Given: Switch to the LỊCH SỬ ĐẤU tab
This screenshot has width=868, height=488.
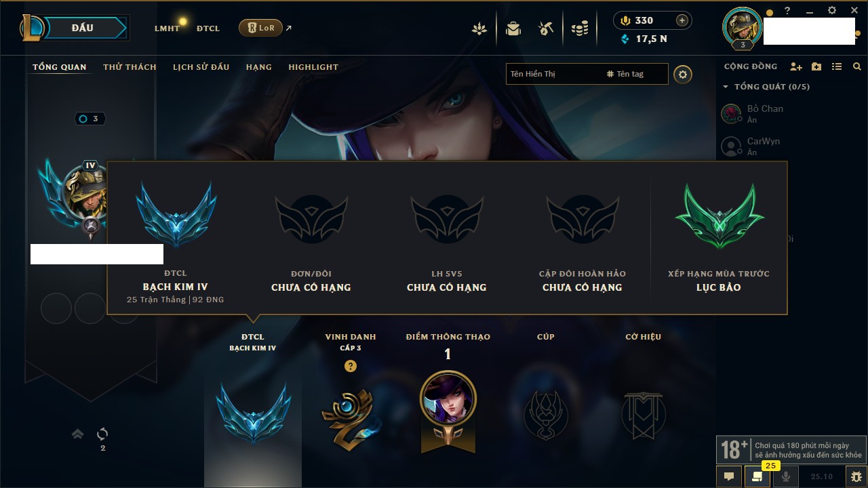Looking at the screenshot, I should coord(201,67).
